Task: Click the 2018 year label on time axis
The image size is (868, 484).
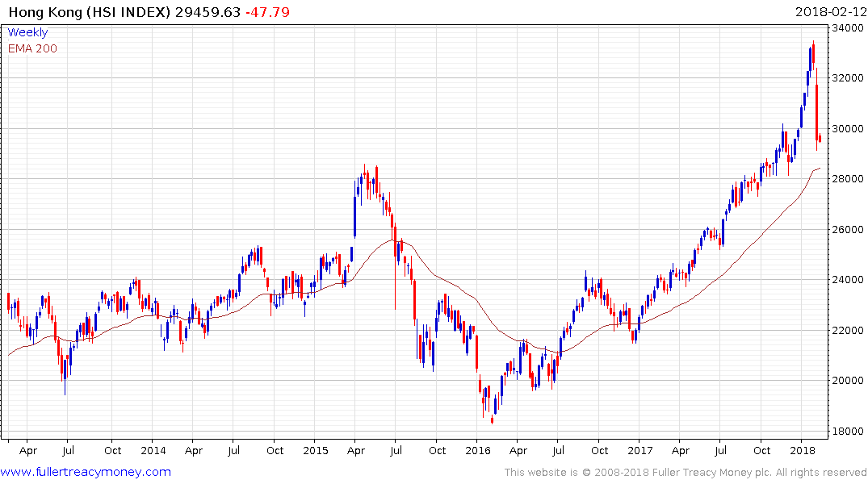Action: 803,450
